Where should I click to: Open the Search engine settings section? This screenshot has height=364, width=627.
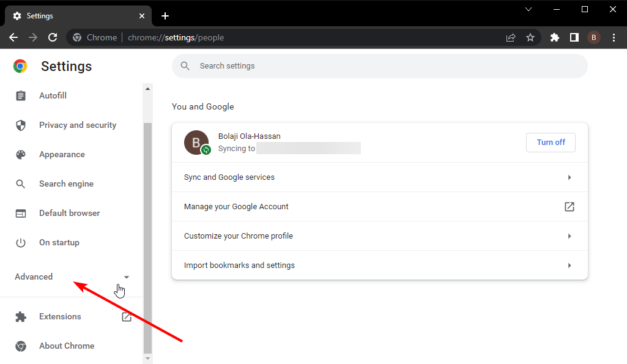66,184
